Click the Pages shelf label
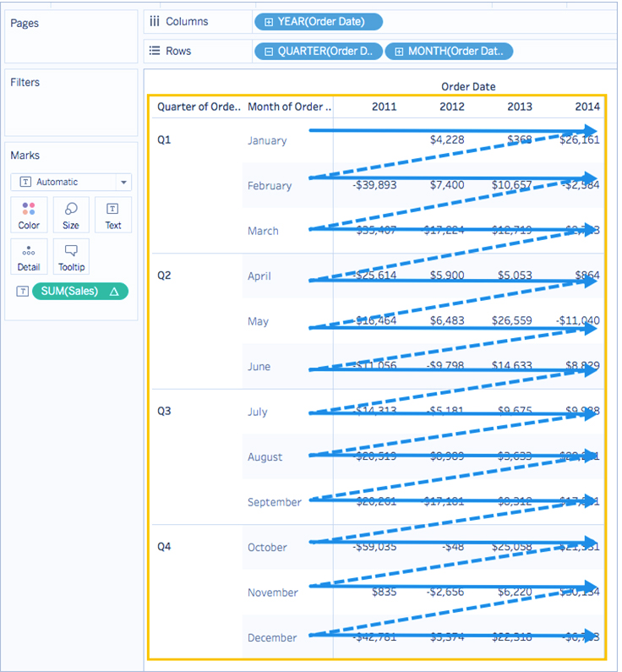 tap(25, 23)
